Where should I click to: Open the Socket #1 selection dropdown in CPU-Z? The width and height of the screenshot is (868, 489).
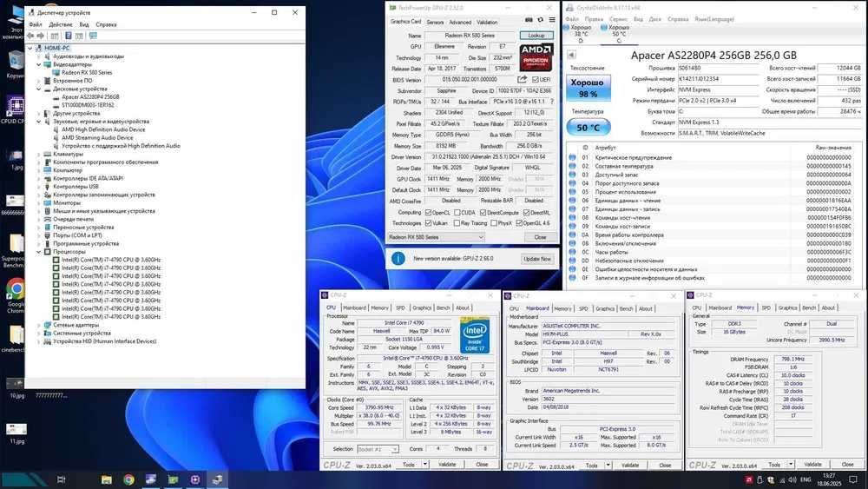click(x=378, y=449)
